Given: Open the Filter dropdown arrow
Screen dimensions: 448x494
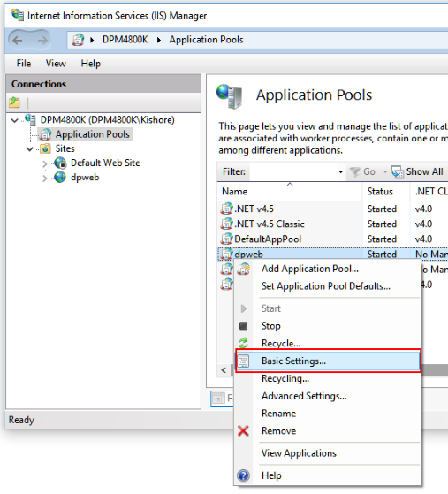Looking at the screenshot, I should click(340, 171).
